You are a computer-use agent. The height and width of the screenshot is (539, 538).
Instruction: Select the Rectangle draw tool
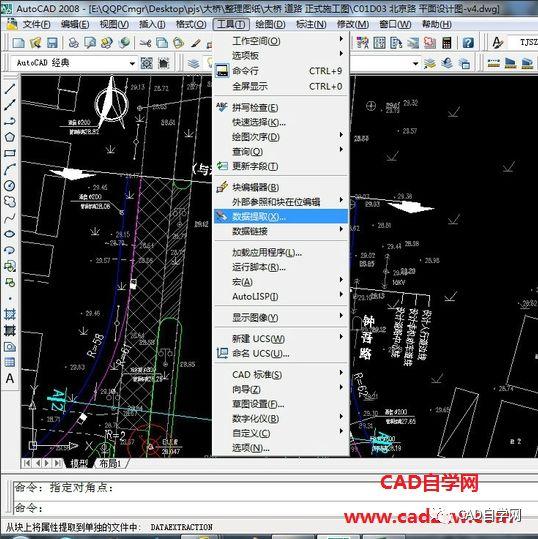coord(10,153)
